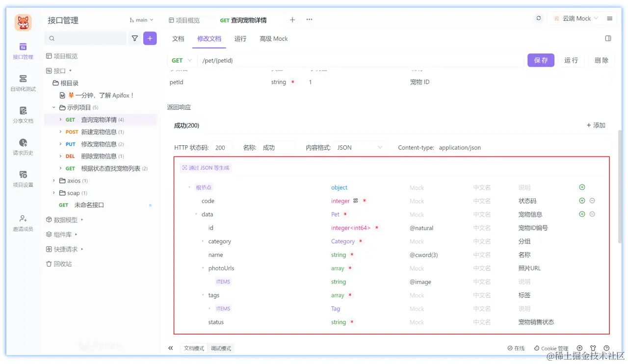Select POST 新建宠物信息 in tree
The image size is (628, 364).
[x=101, y=132]
